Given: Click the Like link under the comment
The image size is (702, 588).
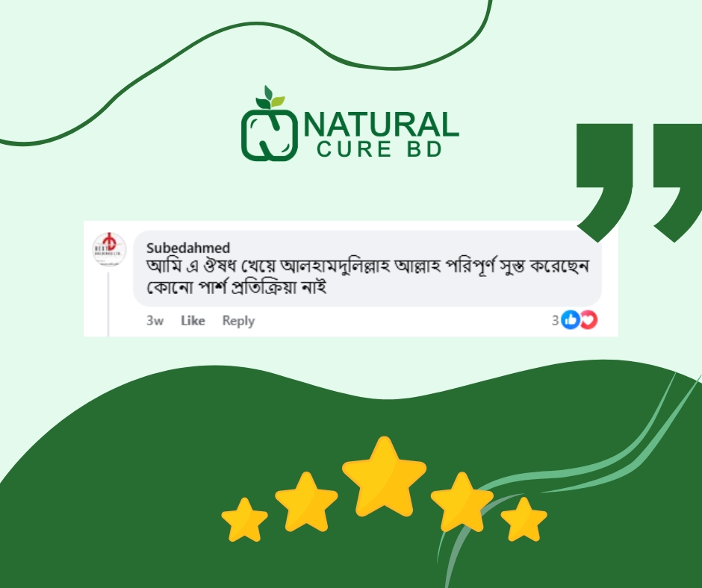Looking at the screenshot, I should 193,320.
